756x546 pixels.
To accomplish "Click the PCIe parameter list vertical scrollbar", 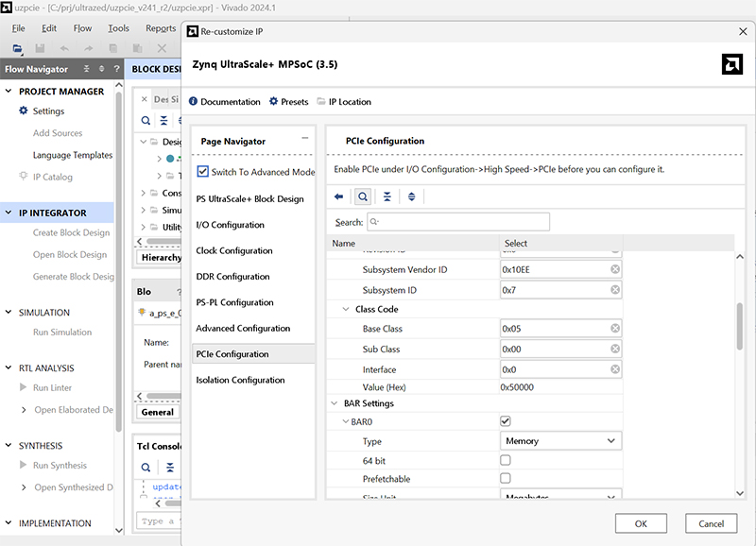I will (x=740, y=327).
